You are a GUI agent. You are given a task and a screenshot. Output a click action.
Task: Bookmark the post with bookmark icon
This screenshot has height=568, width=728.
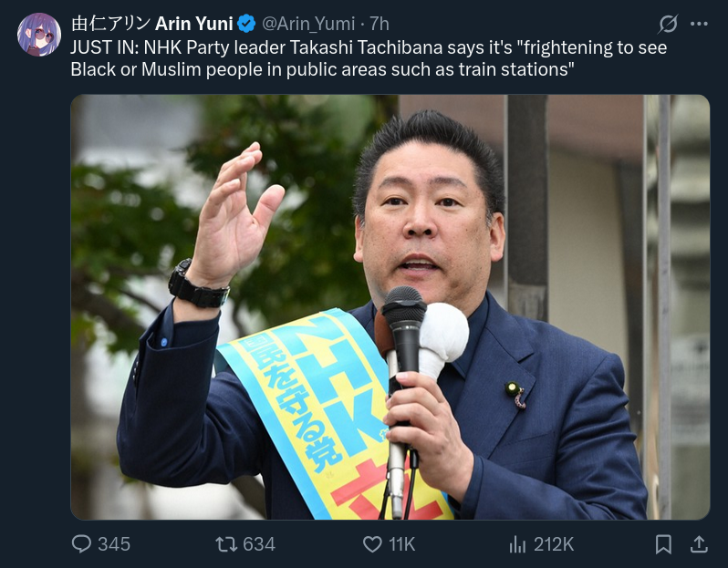[663, 544]
